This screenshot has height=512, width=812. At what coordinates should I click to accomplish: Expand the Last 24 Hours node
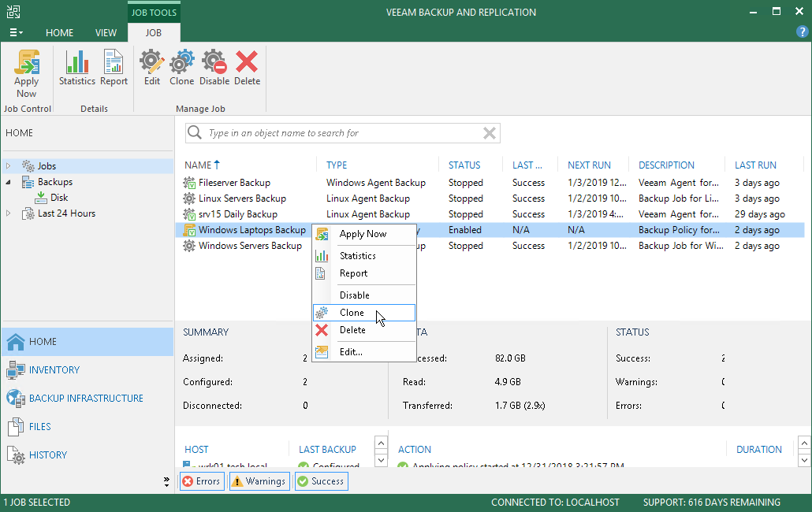[9, 213]
